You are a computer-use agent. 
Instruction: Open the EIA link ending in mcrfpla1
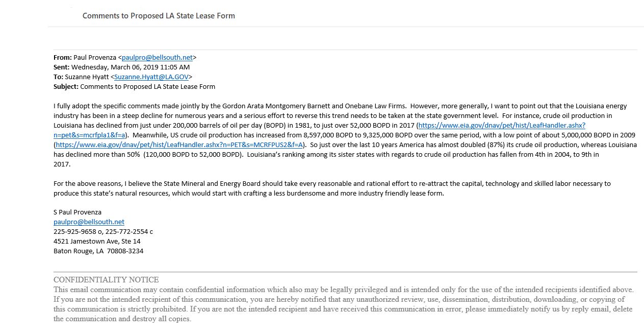click(505, 126)
